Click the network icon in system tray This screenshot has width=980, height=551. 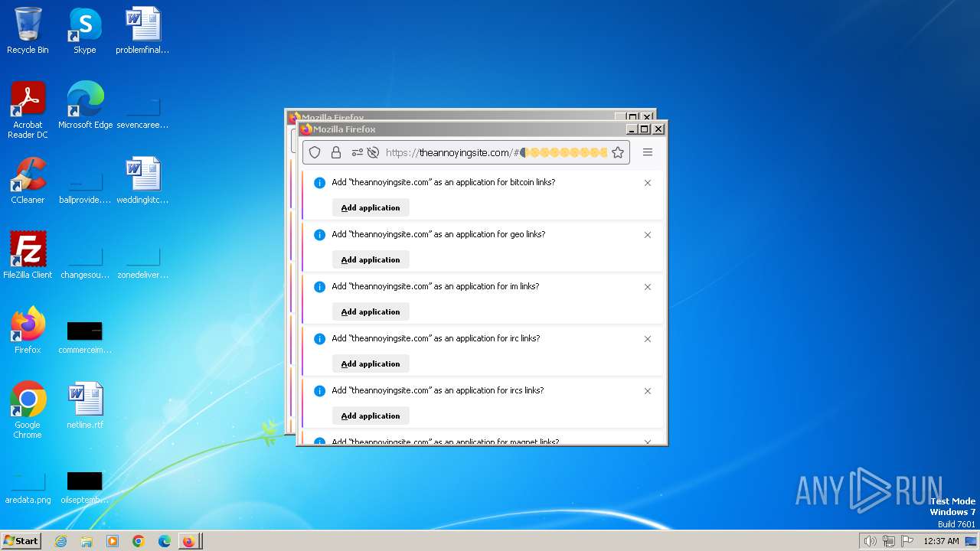(x=889, y=541)
